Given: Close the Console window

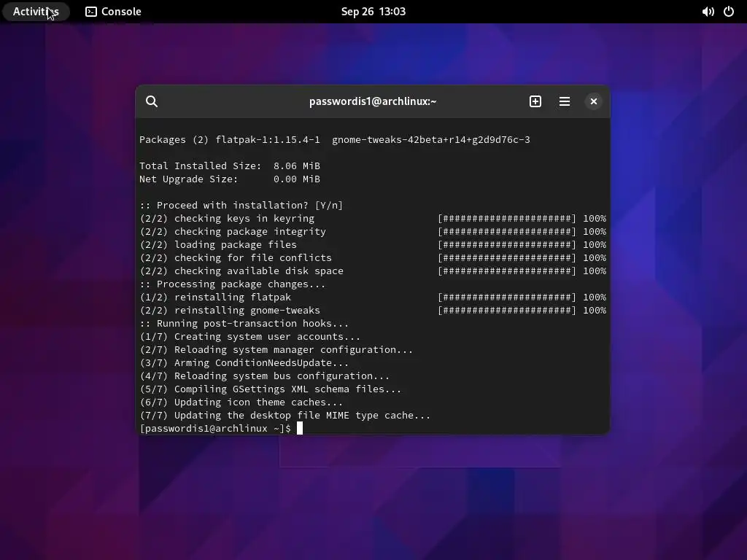Looking at the screenshot, I should click(x=594, y=101).
